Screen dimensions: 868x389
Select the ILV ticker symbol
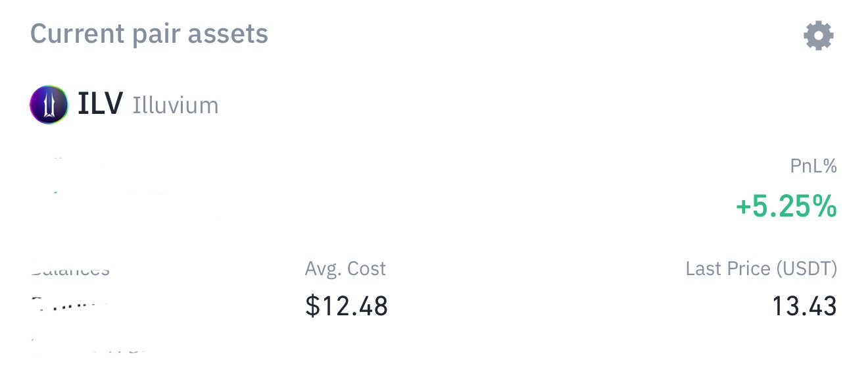point(100,104)
